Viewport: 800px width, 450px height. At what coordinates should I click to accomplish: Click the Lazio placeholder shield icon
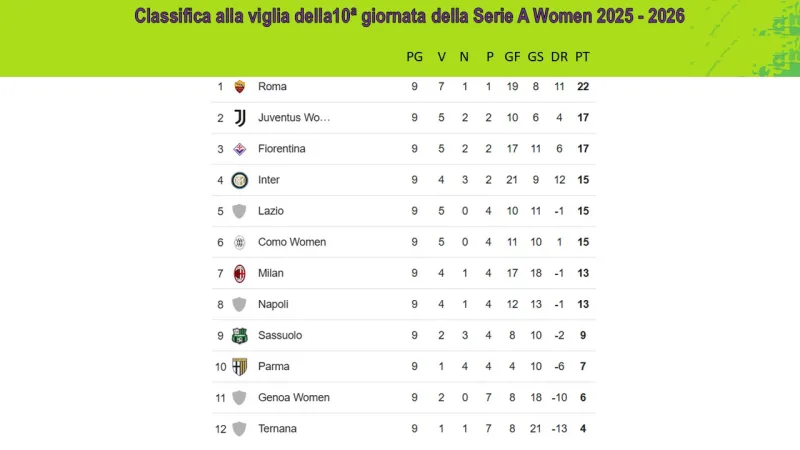tap(239, 211)
